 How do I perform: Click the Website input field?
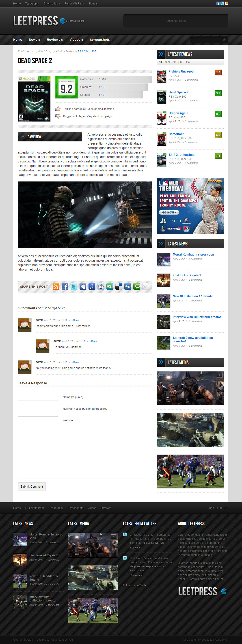tap(38, 420)
